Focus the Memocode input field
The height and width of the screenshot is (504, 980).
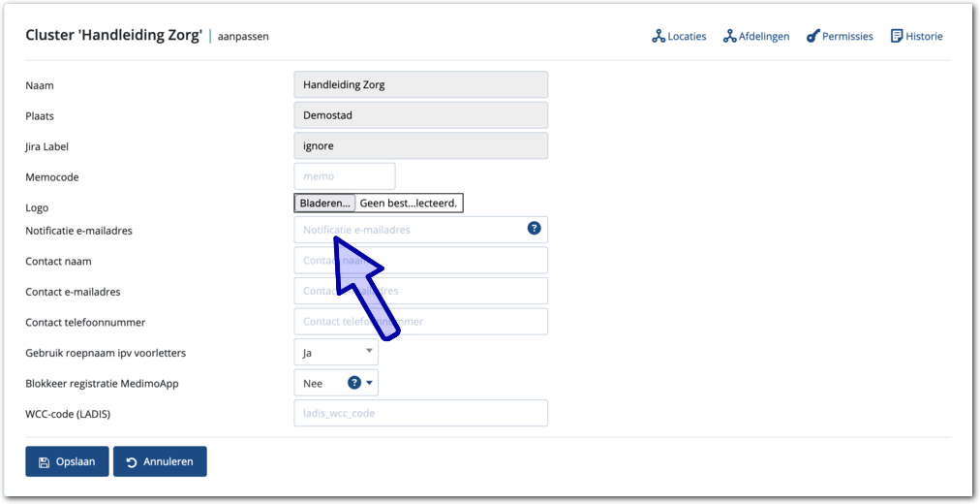coord(344,176)
